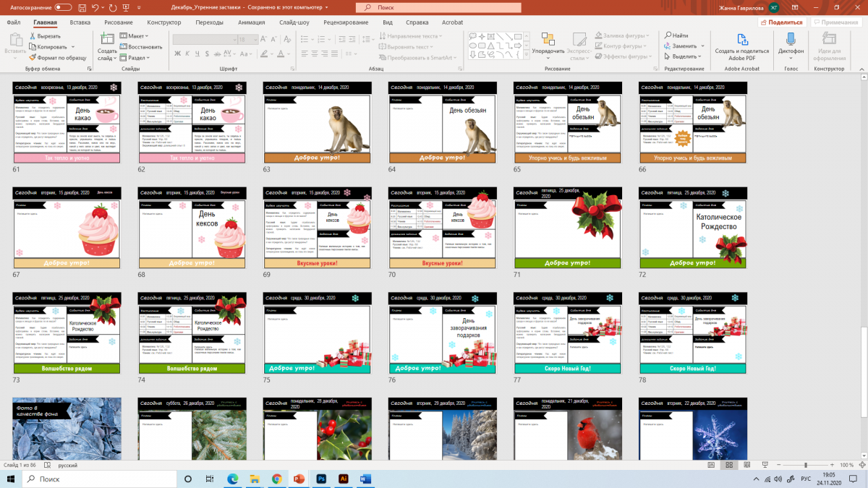Switch to Normal view in status bar
Screen dimensions: 868x488
710,465
